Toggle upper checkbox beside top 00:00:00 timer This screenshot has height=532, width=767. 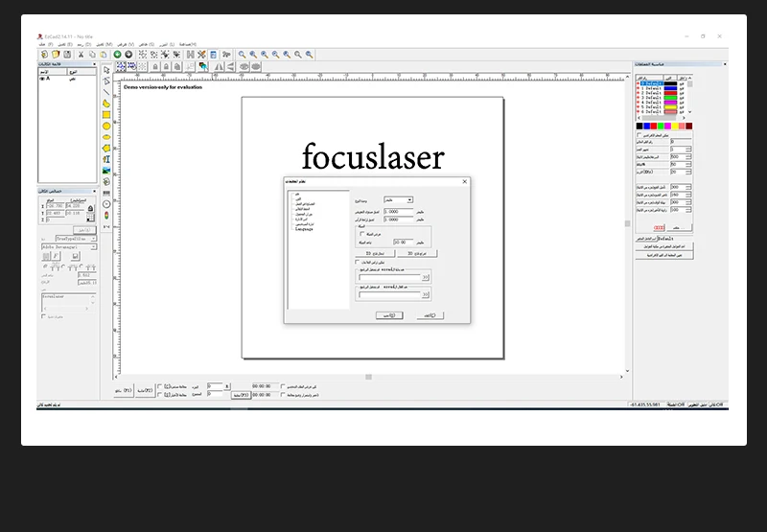click(x=283, y=386)
